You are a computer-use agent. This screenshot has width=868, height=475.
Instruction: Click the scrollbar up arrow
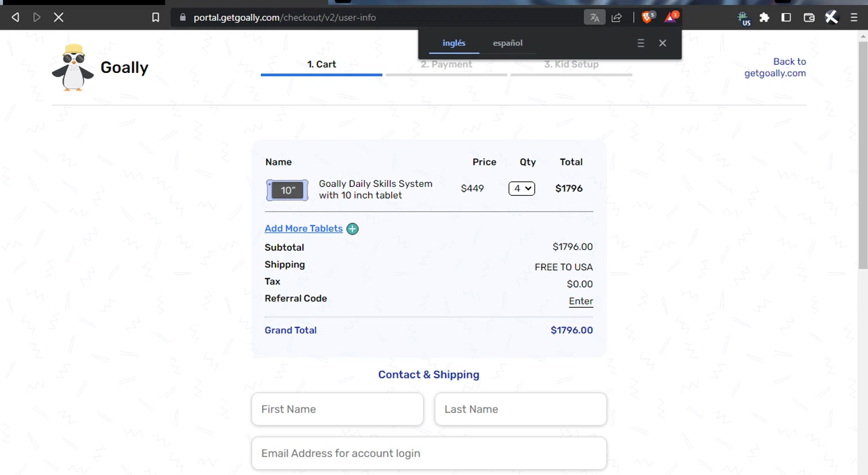(863, 36)
